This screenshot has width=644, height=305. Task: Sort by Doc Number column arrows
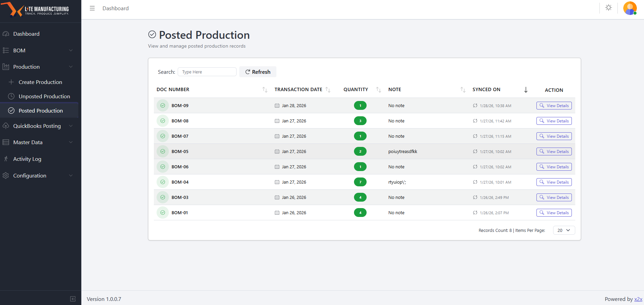point(265,90)
